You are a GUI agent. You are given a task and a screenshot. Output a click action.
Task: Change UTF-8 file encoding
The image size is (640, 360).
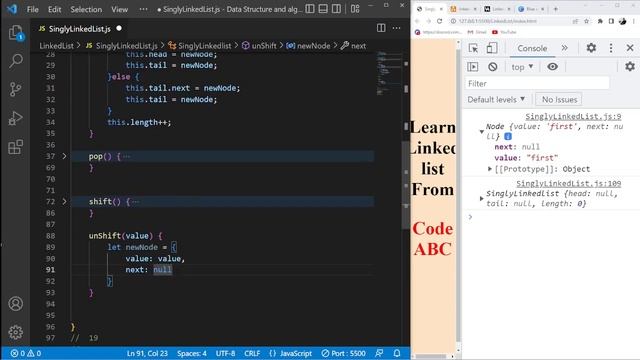[225, 353]
